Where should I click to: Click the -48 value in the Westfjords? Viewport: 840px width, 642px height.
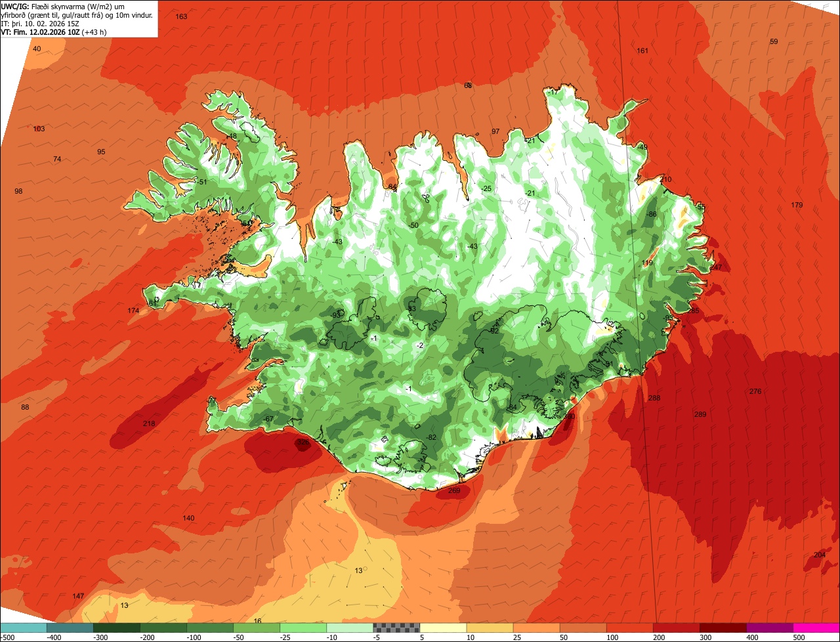pyautogui.click(x=231, y=136)
